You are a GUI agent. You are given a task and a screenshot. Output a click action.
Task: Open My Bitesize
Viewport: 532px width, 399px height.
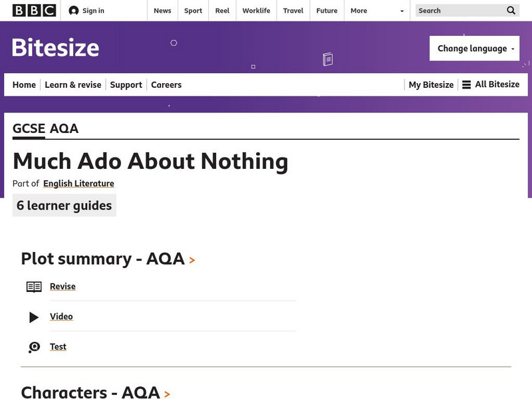430,84
